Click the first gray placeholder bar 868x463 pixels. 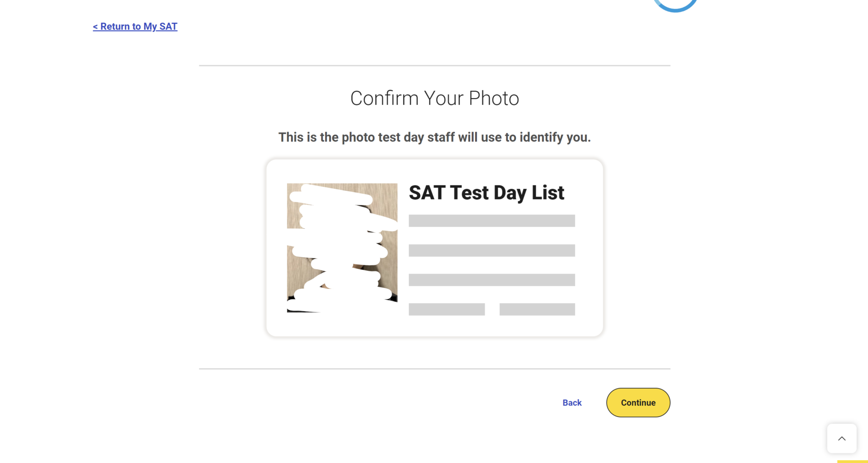click(492, 221)
